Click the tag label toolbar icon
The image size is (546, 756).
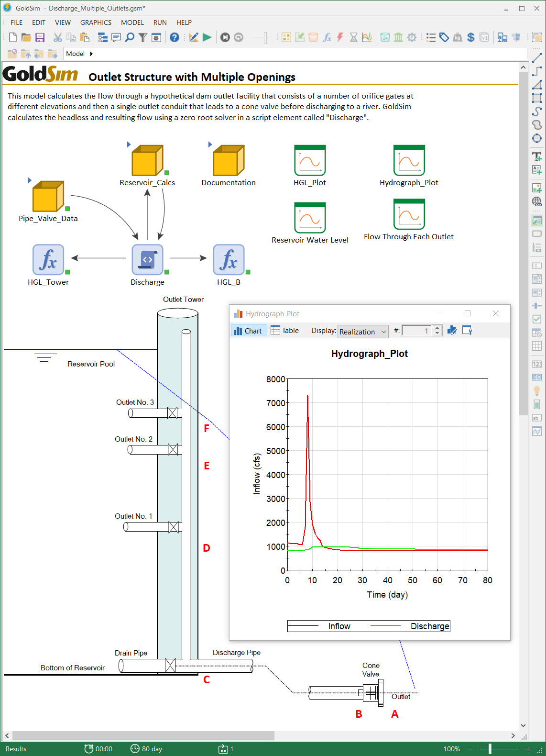(x=444, y=37)
